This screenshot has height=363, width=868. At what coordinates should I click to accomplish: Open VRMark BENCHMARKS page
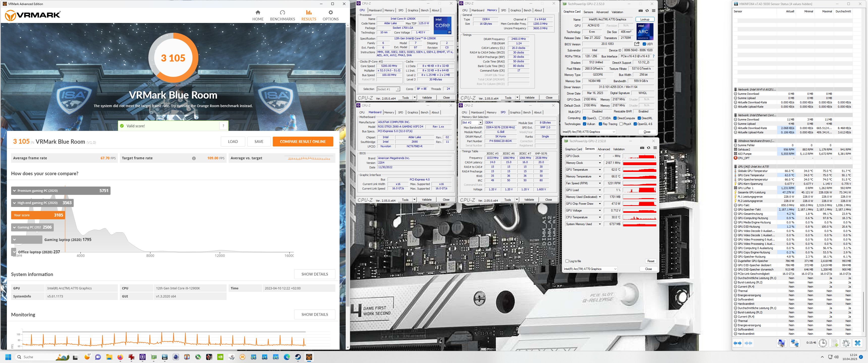[282, 15]
